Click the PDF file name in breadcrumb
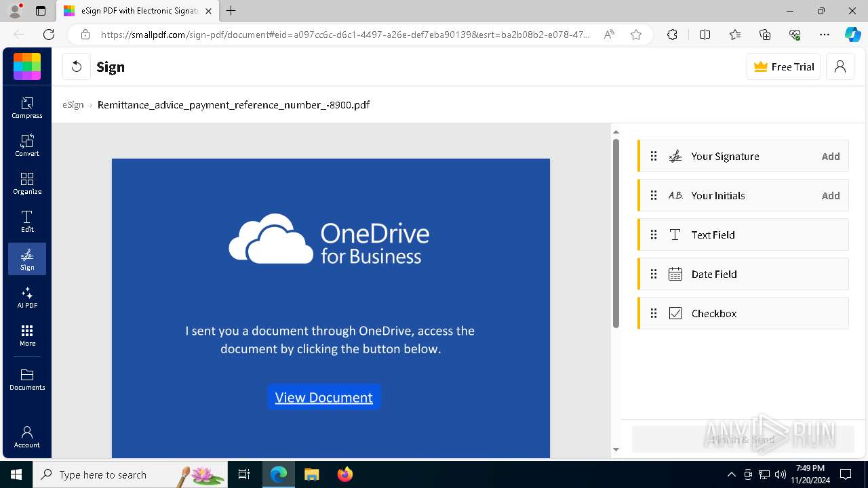Image resolution: width=868 pixels, height=488 pixels. click(x=233, y=105)
